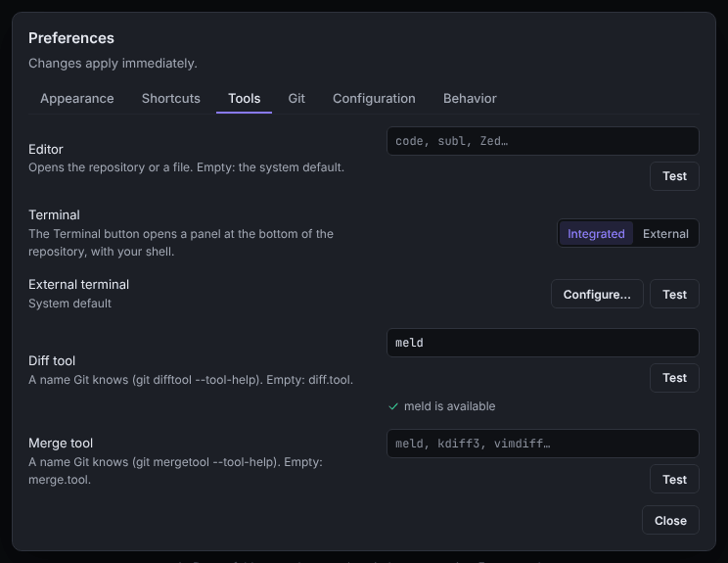Edit the Diff tool field containing meld
The width and height of the screenshot is (728, 563).
(543, 343)
